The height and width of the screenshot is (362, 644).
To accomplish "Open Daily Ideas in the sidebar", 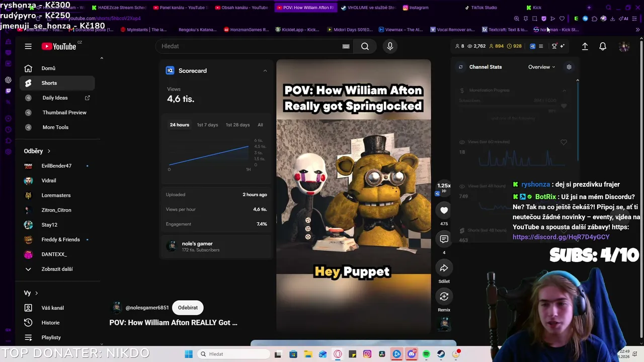I will (57, 98).
